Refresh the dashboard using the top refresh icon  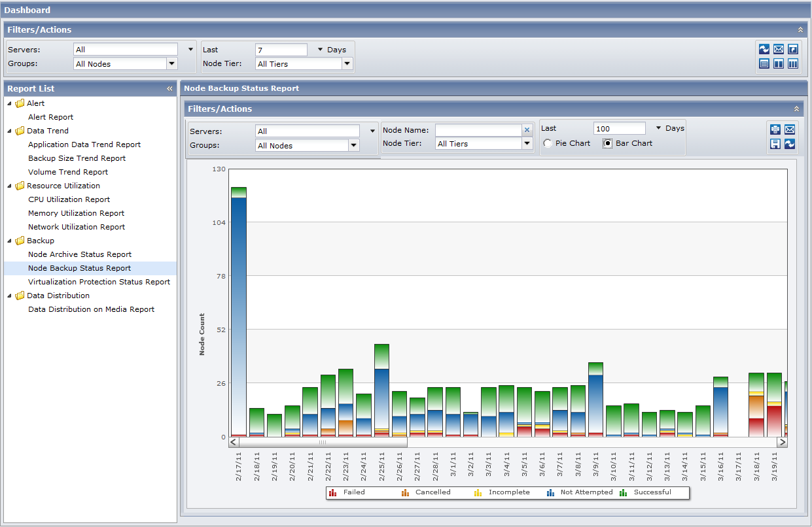pyautogui.click(x=764, y=49)
